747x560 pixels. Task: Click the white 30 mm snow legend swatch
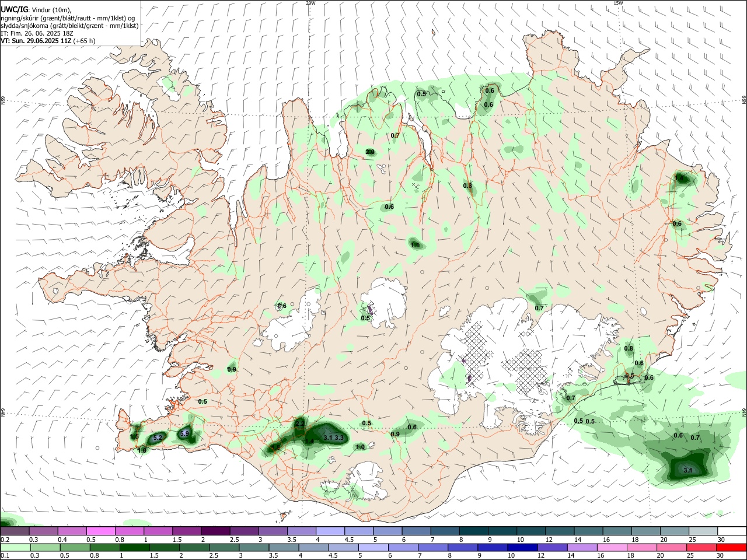pos(732,531)
